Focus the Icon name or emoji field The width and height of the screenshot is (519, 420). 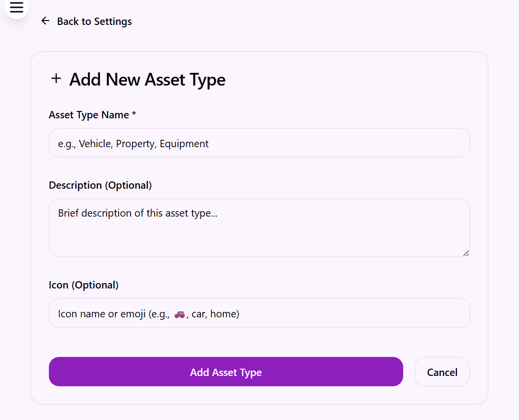259,313
